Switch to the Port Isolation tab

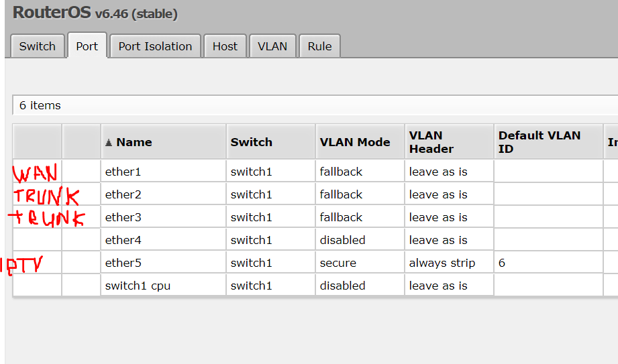pyautogui.click(x=155, y=46)
